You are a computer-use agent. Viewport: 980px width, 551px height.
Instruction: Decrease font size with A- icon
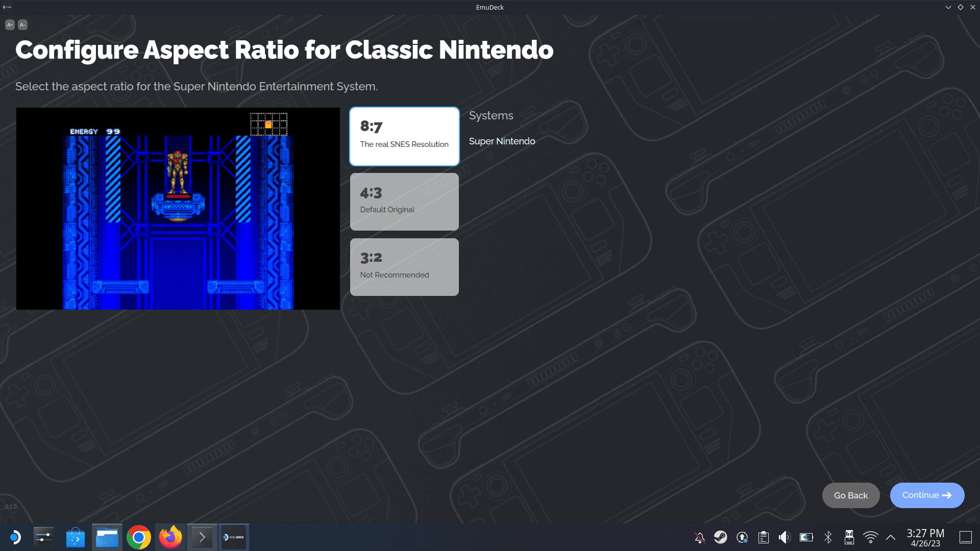[22, 24]
